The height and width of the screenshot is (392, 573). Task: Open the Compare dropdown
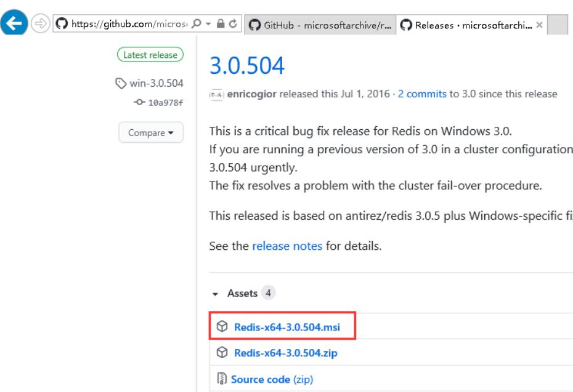tap(150, 132)
